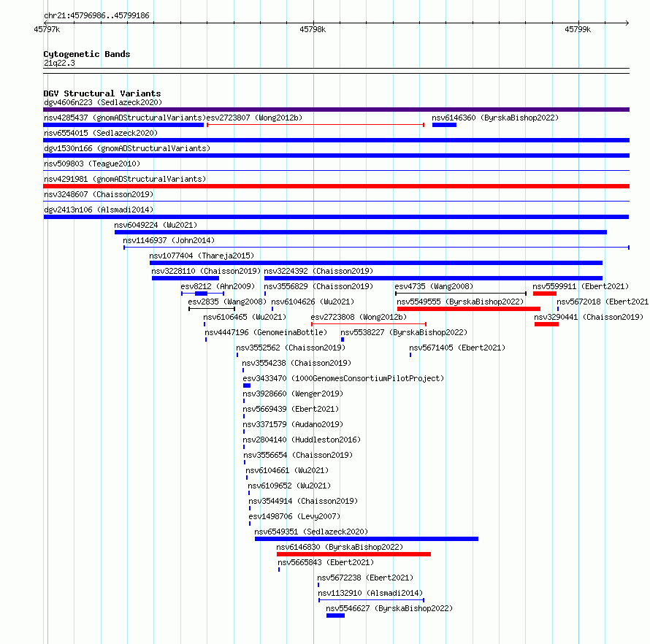The image size is (650, 644).
Task: Select variant label nsv4285437 (gnomADStructuralVariants)
Action: pyautogui.click(x=125, y=118)
